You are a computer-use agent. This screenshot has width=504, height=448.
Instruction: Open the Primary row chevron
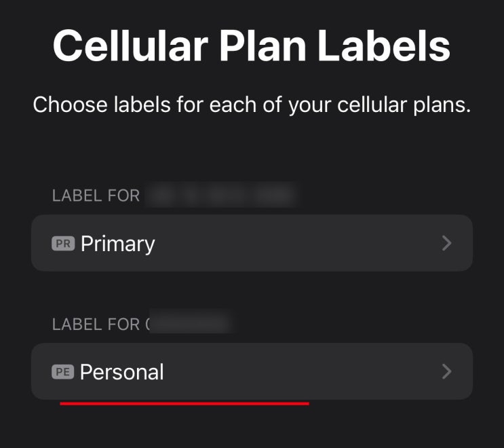click(446, 243)
